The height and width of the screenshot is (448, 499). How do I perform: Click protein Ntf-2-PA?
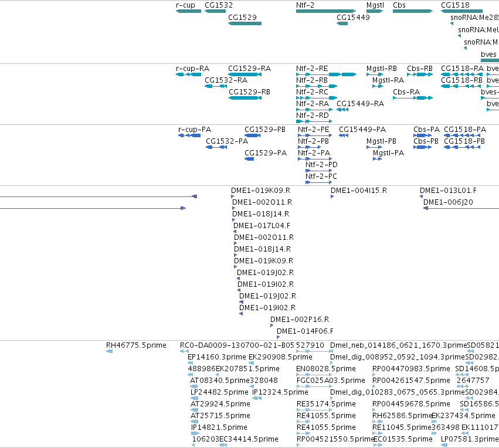coord(314,154)
